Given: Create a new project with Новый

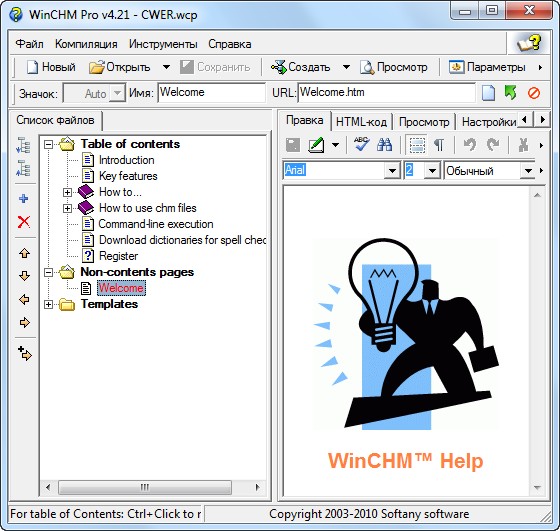Looking at the screenshot, I should point(51,67).
